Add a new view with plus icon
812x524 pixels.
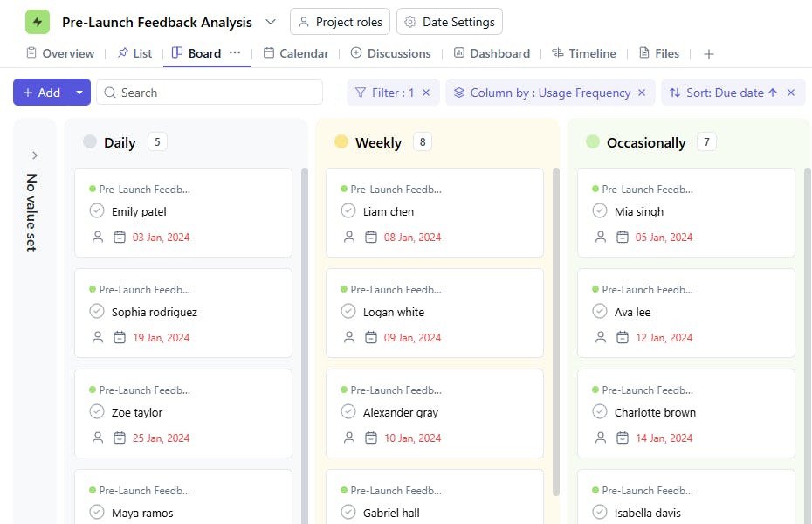[709, 54]
